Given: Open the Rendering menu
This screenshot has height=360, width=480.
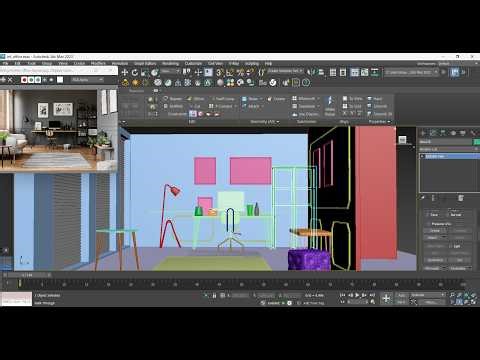Looking at the screenshot, I should click(x=171, y=63).
